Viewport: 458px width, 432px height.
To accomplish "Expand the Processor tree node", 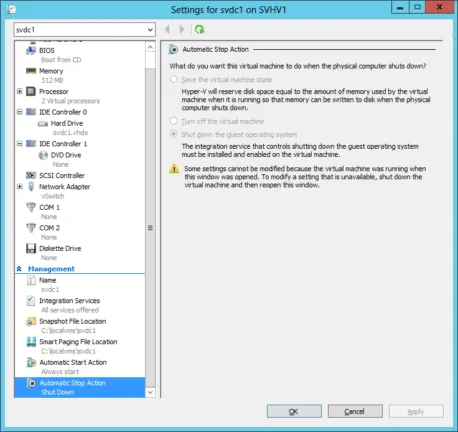I will [x=20, y=91].
